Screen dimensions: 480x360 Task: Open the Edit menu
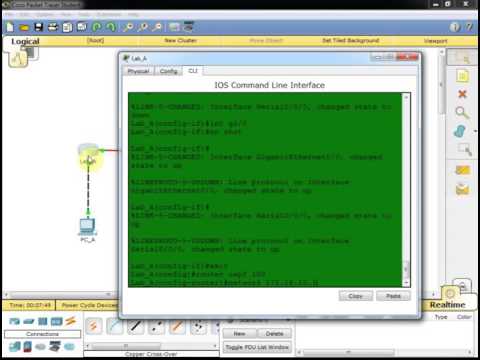24,15
